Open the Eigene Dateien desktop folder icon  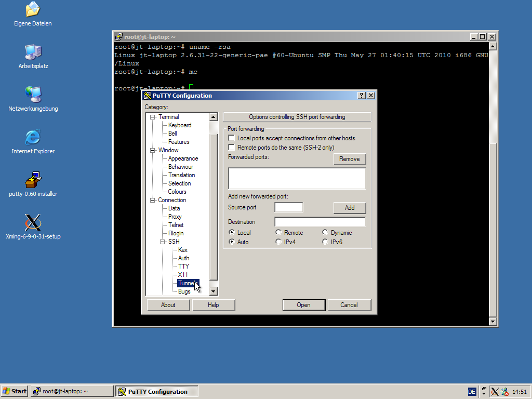[x=33, y=9]
